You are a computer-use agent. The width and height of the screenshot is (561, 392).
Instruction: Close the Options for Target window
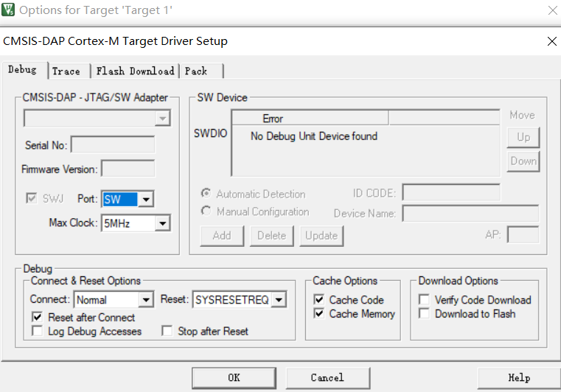552,10
